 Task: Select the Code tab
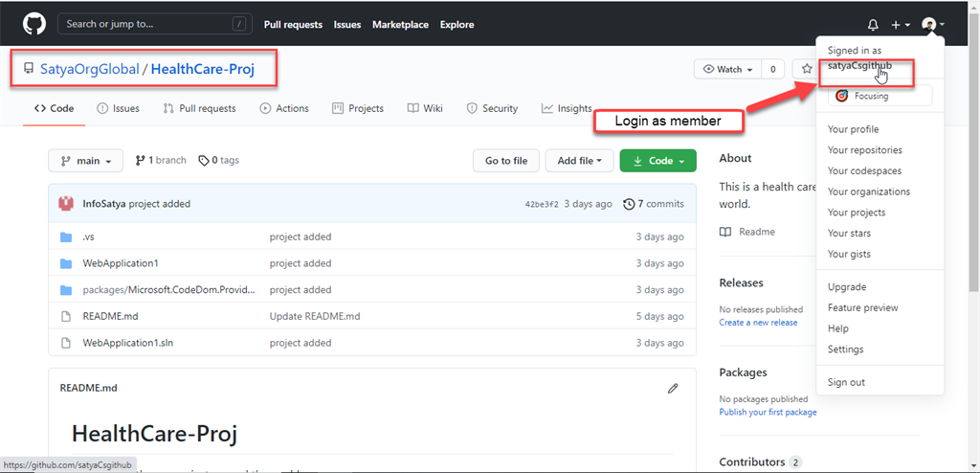click(x=54, y=108)
